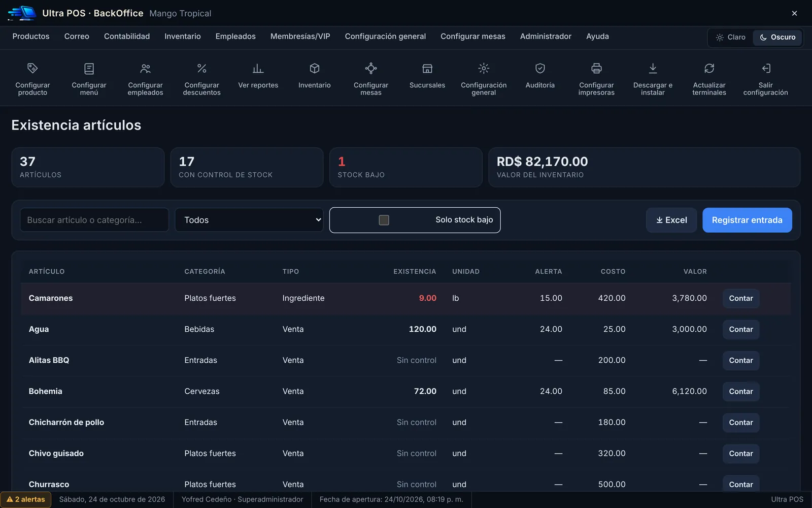This screenshot has width=812, height=508.
Task: Open the Contabilidad menu
Action: (x=127, y=37)
